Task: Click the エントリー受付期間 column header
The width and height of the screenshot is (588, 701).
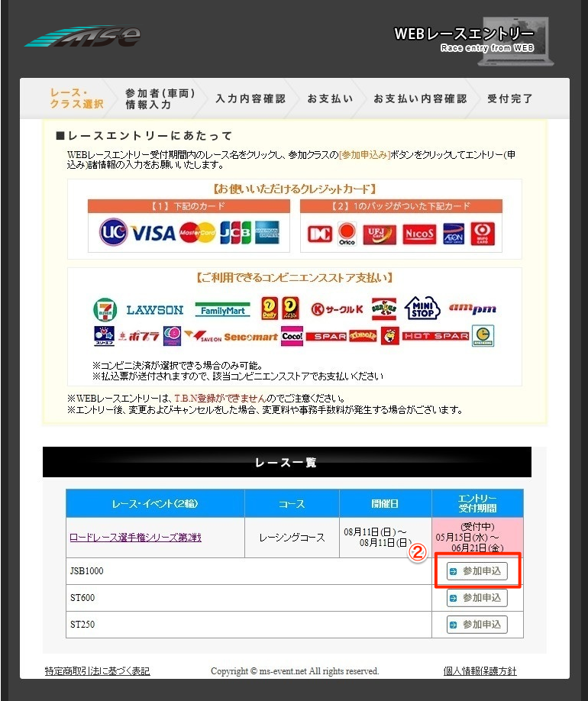Action: pos(477,503)
